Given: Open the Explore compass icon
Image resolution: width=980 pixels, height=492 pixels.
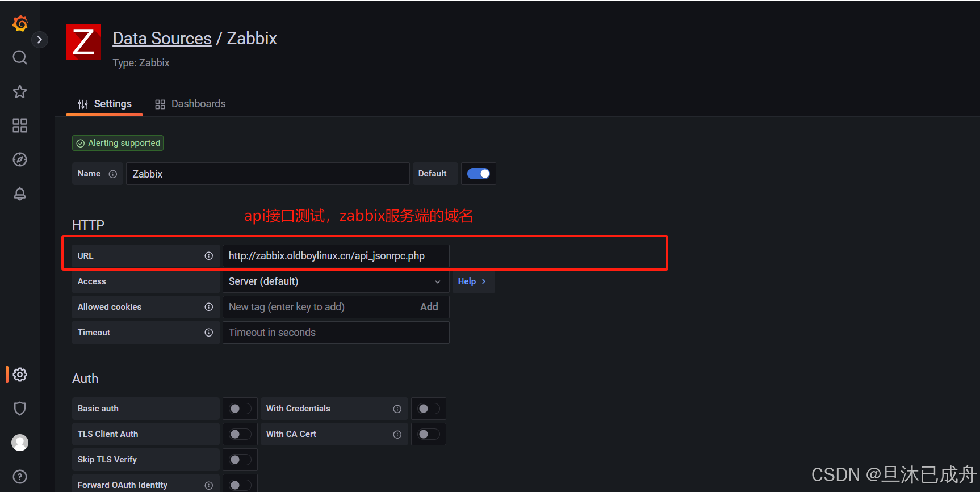Looking at the screenshot, I should click(x=20, y=159).
